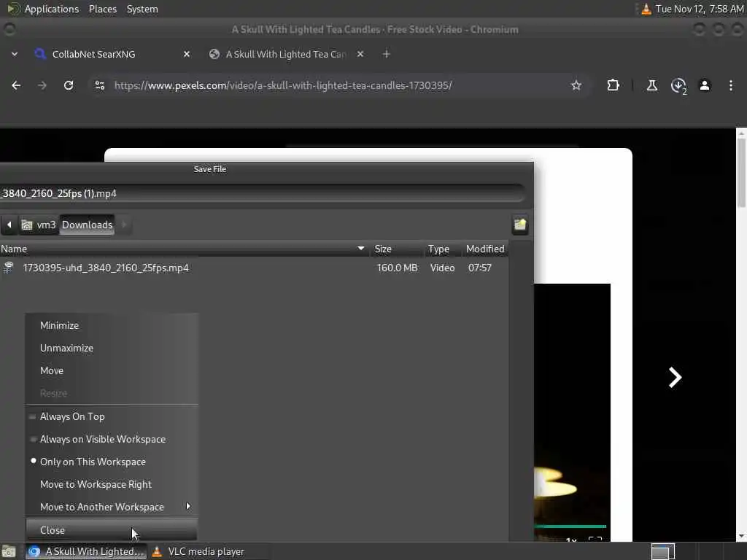The width and height of the screenshot is (747, 560).
Task: Open a new browser tab
Action: (x=387, y=54)
